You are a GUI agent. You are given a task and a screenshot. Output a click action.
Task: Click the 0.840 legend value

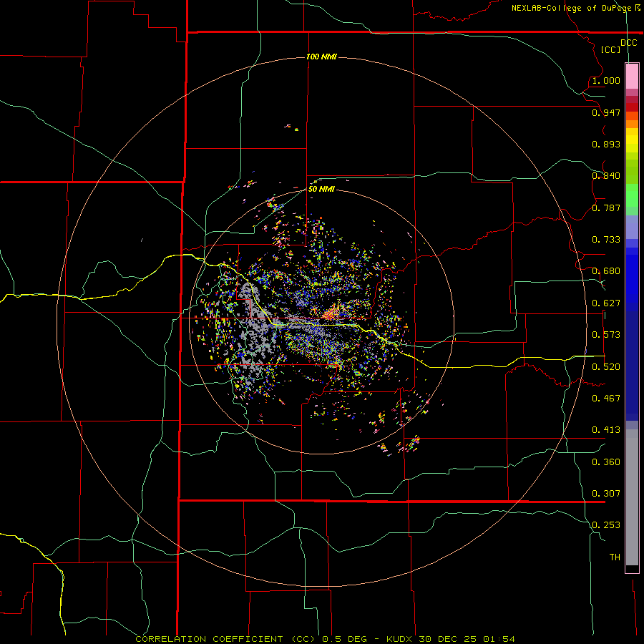tap(606, 176)
